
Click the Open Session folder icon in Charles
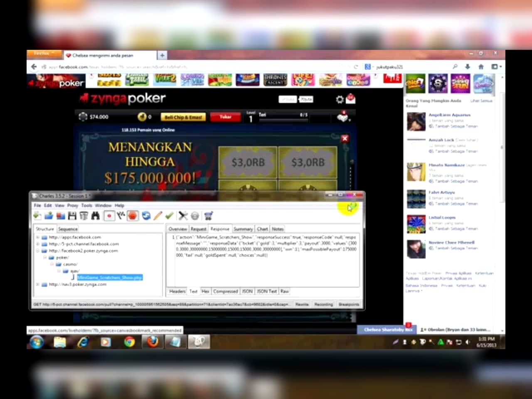point(49,216)
